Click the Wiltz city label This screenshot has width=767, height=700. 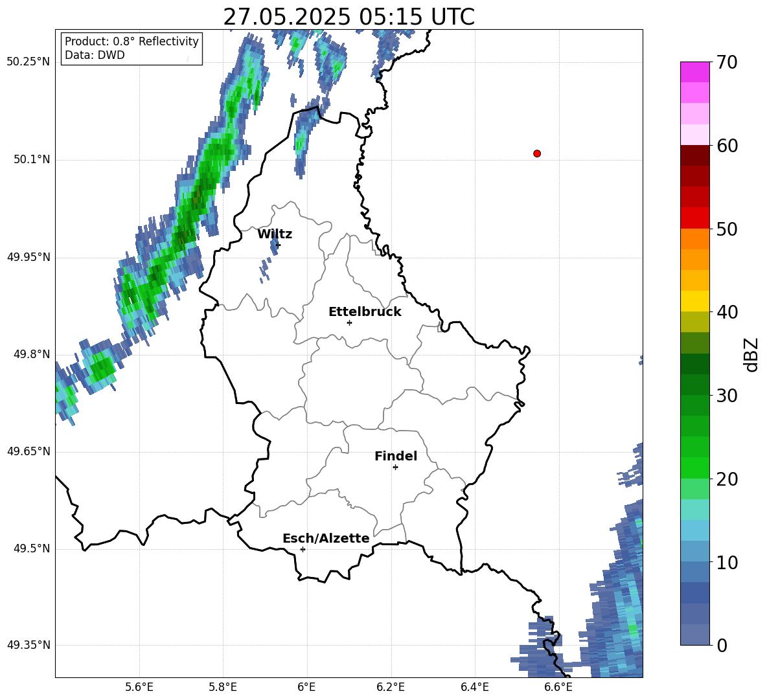pos(275,234)
